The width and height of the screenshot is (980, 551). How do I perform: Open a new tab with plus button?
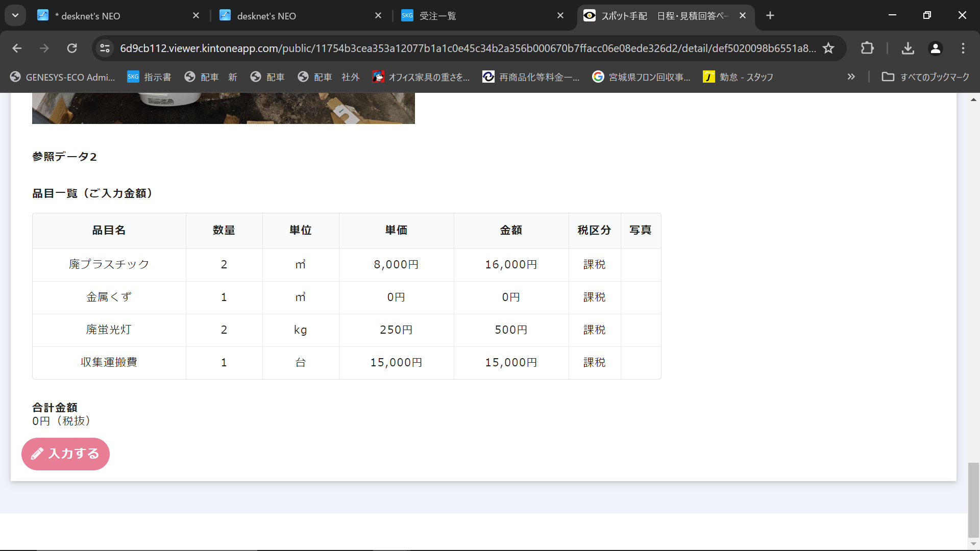point(770,15)
